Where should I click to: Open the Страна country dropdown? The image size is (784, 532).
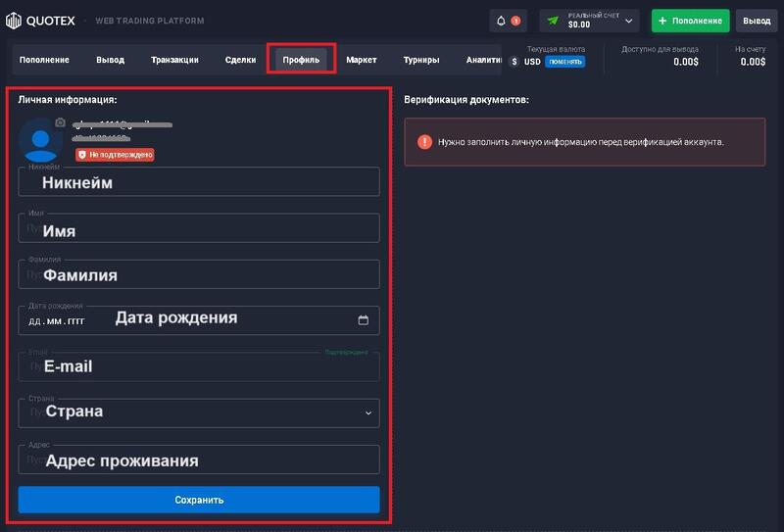(x=199, y=412)
